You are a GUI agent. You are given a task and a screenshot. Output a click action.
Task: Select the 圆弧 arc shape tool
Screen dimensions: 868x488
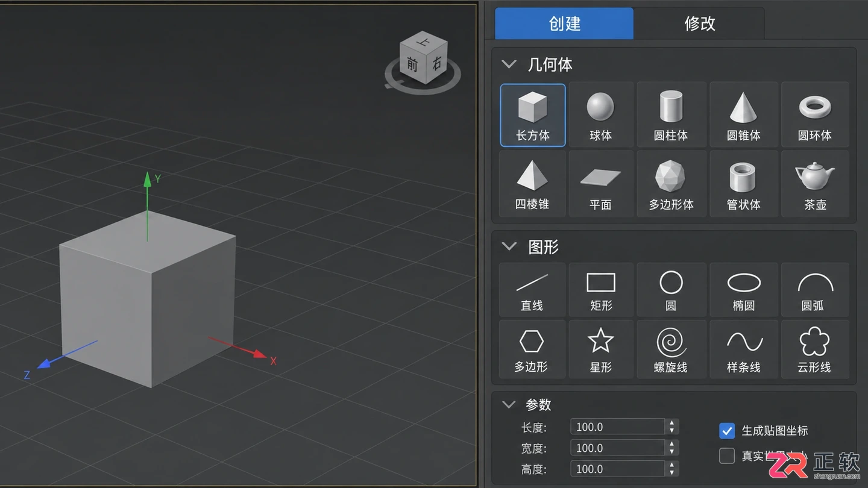(x=815, y=290)
